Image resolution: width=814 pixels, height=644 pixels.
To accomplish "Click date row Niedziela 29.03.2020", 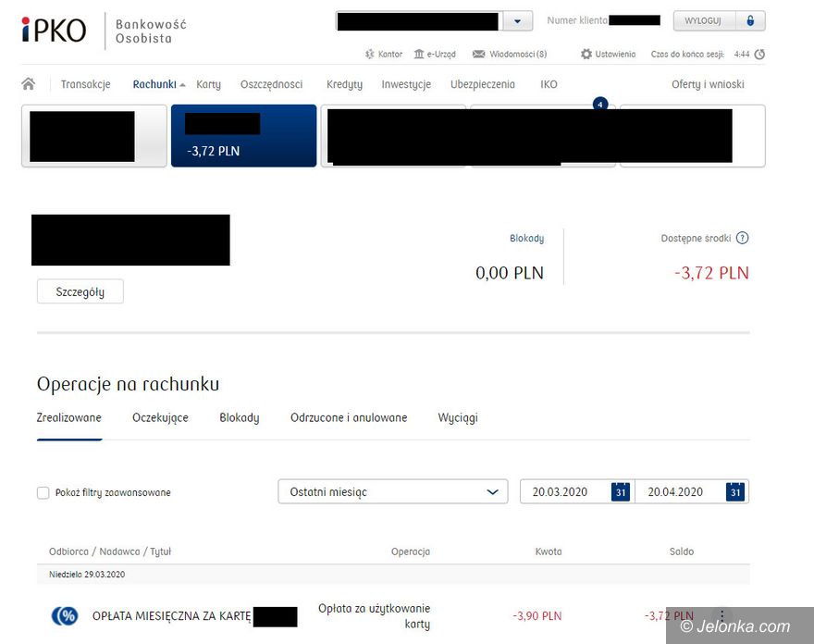I will (x=393, y=575).
